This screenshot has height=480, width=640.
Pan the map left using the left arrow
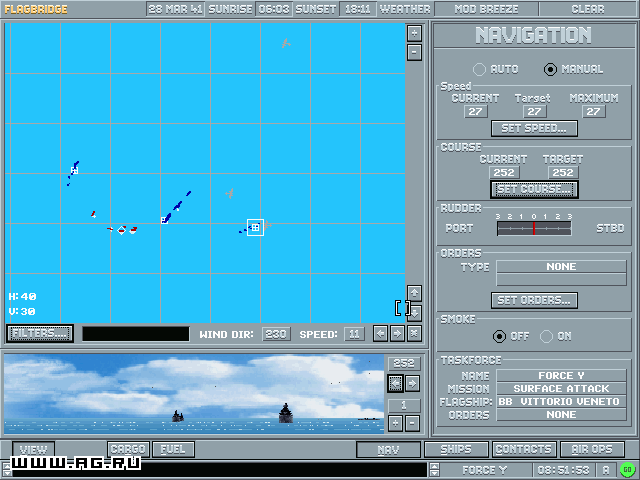[x=380, y=334]
